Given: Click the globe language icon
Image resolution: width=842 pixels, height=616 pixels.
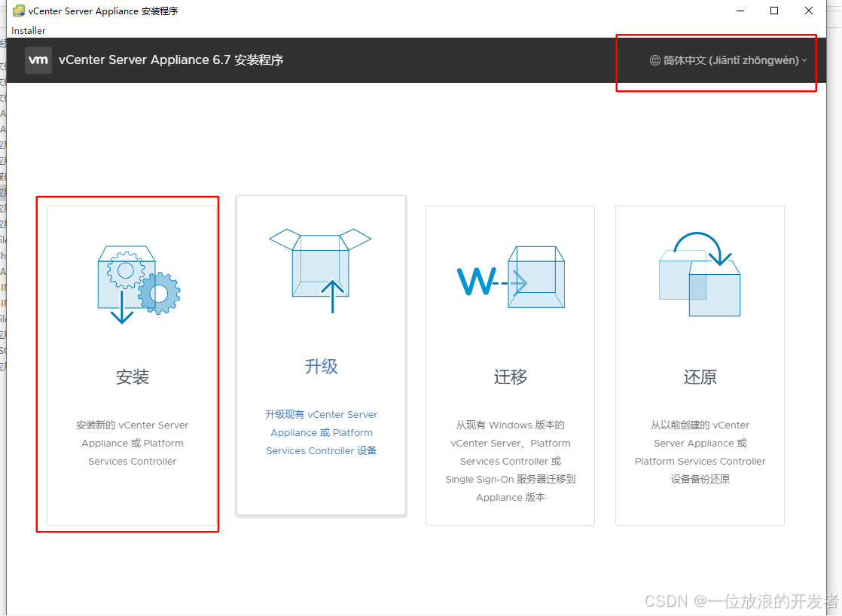Looking at the screenshot, I should click(654, 60).
